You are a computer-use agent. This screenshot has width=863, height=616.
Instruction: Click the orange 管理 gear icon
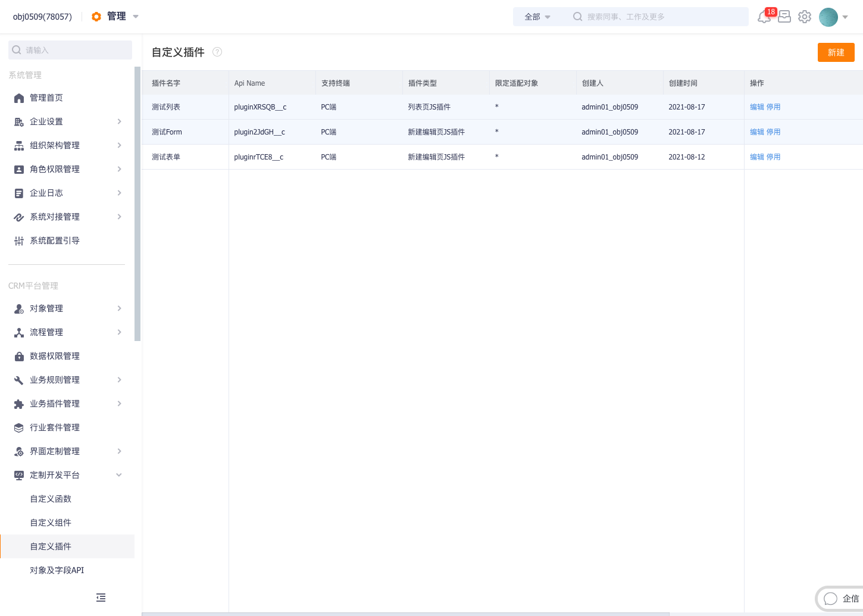(x=96, y=17)
